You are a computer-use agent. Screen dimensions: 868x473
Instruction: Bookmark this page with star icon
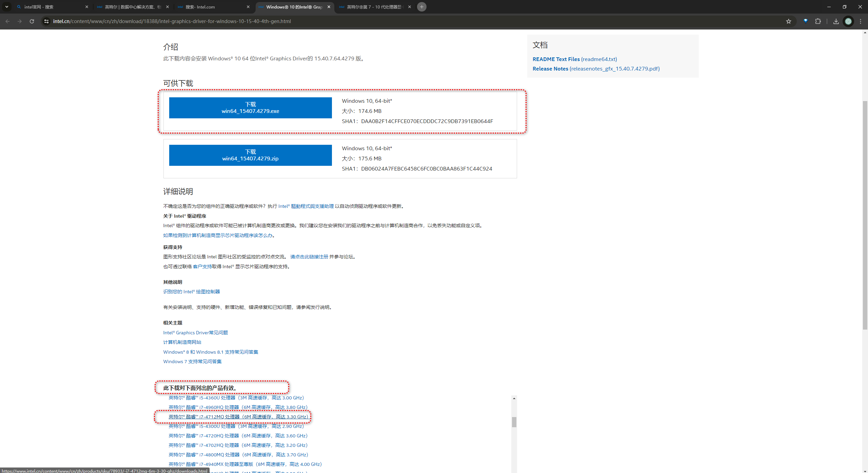(789, 21)
